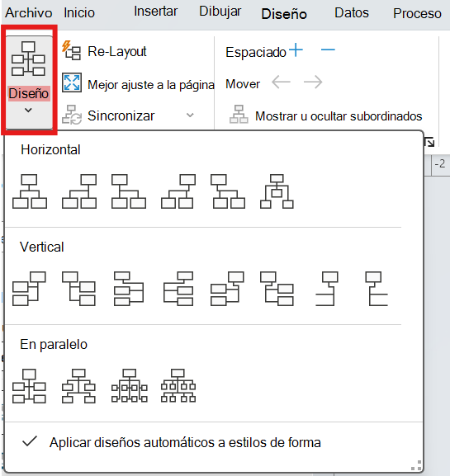Image resolution: width=450 pixels, height=476 pixels.
Task: Select third Vertical layout option
Action: coord(129,289)
